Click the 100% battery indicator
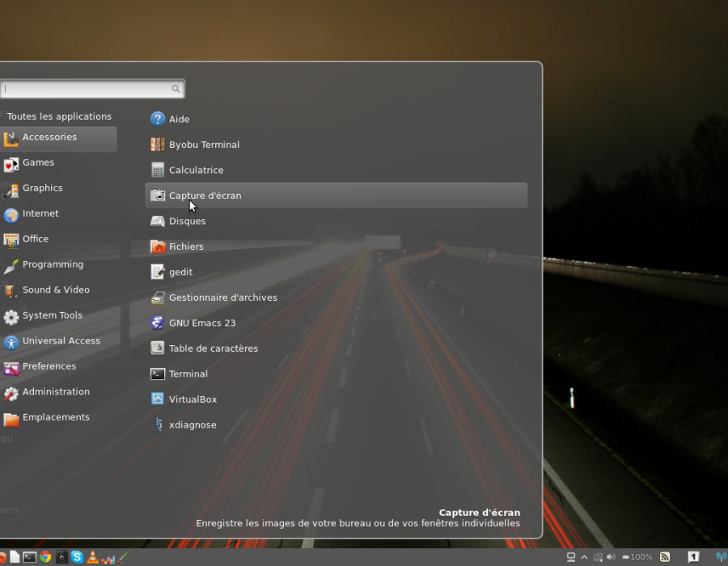The height and width of the screenshot is (566, 728). (637, 557)
